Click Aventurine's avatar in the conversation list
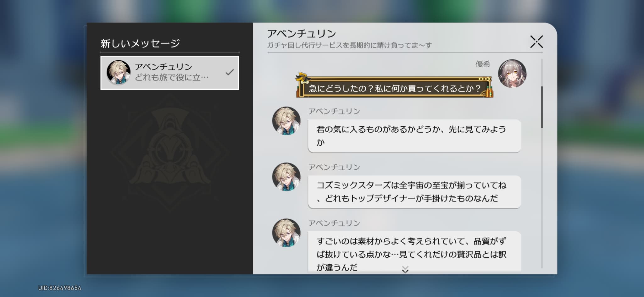Image resolution: width=644 pixels, height=297 pixels. [118, 73]
